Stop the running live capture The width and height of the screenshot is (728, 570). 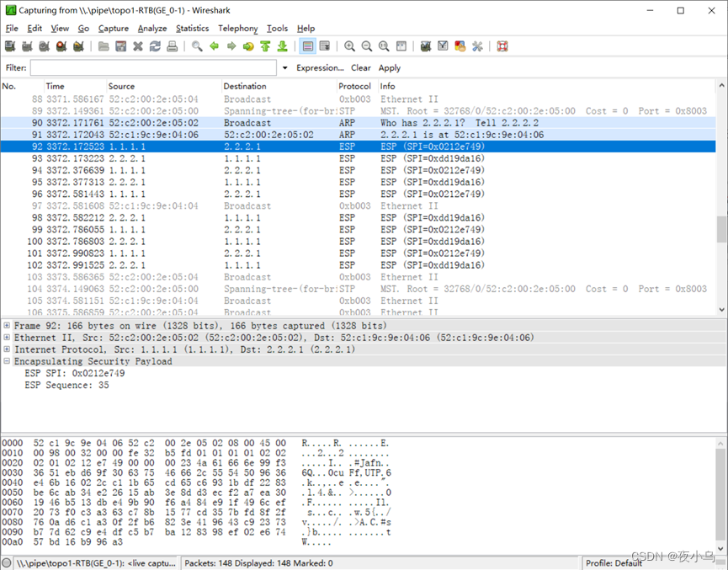point(61,46)
